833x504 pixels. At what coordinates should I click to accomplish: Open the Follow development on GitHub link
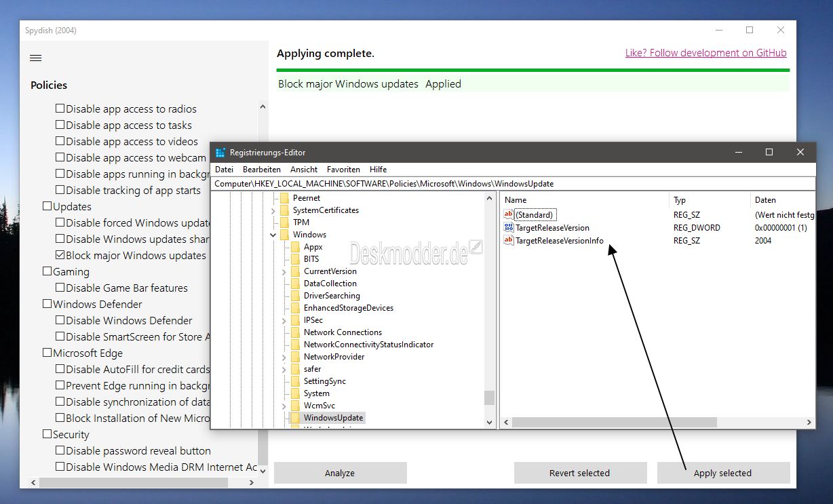706,53
